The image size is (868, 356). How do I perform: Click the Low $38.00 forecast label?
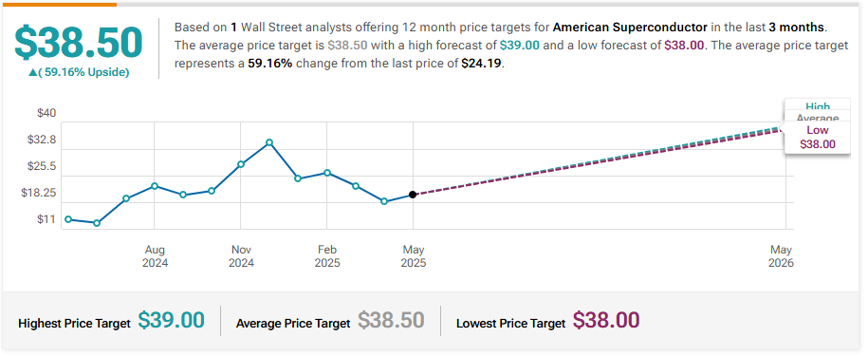coord(818,138)
